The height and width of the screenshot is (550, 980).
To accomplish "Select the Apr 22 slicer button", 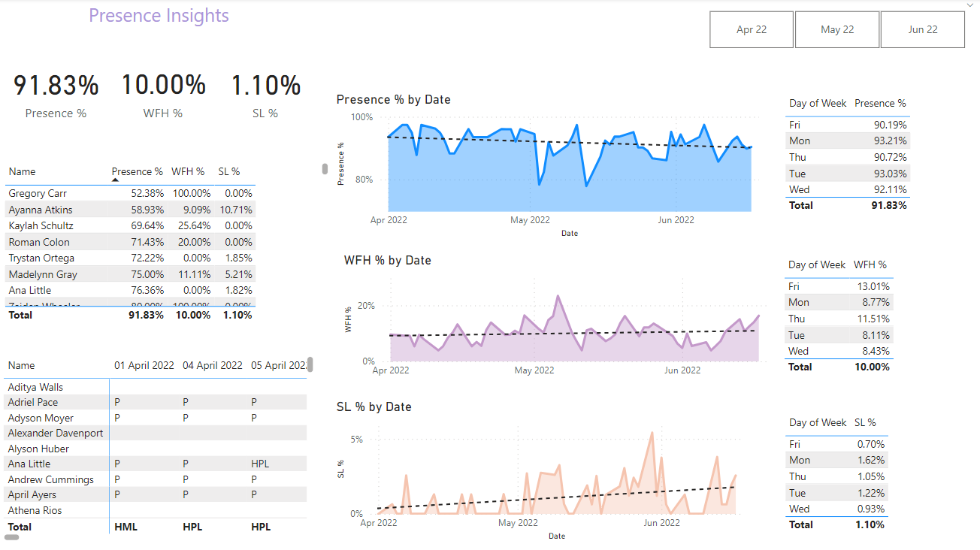I will pos(751,29).
